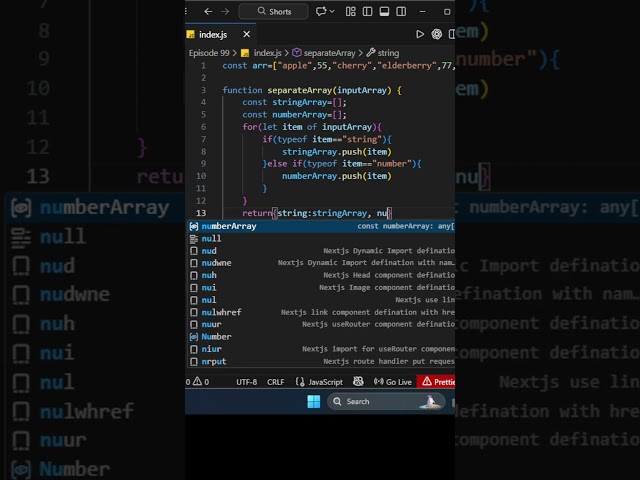Viewport: 640px width, 480px height.
Task: Pick the nudwne snippet suggestion
Action: (x=321, y=263)
